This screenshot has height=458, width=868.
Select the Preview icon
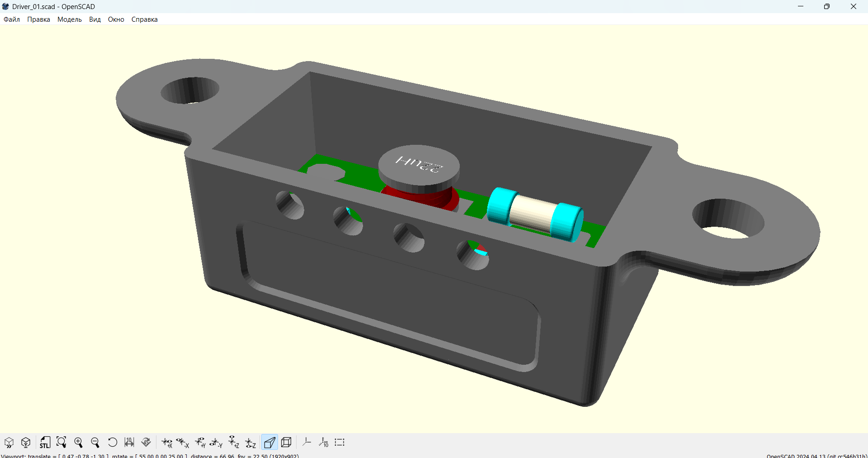9,442
